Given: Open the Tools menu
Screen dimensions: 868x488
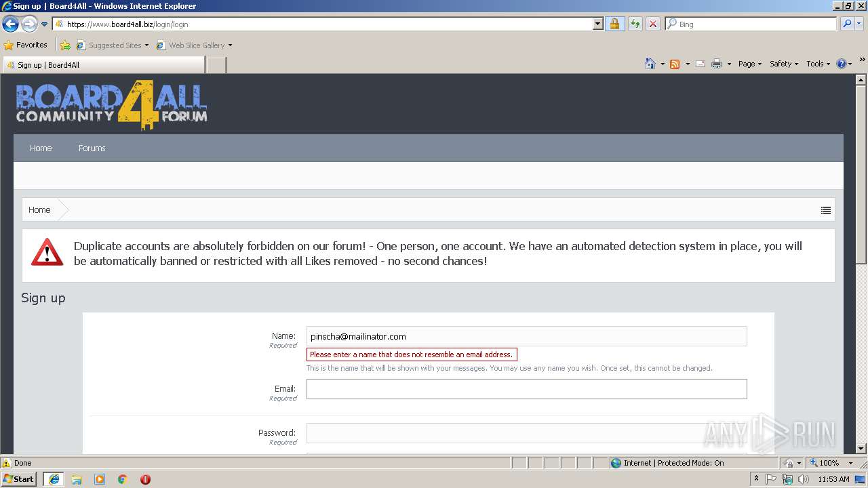Looking at the screenshot, I should (818, 64).
